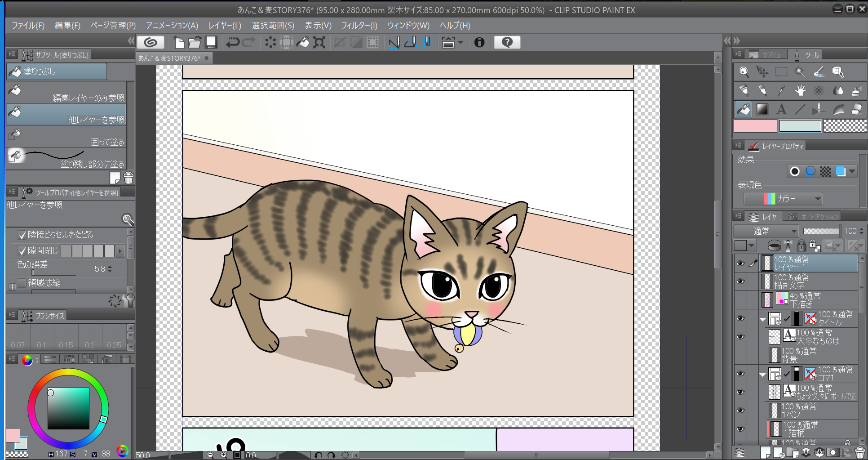Undo the last action in toolbar

pos(232,42)
